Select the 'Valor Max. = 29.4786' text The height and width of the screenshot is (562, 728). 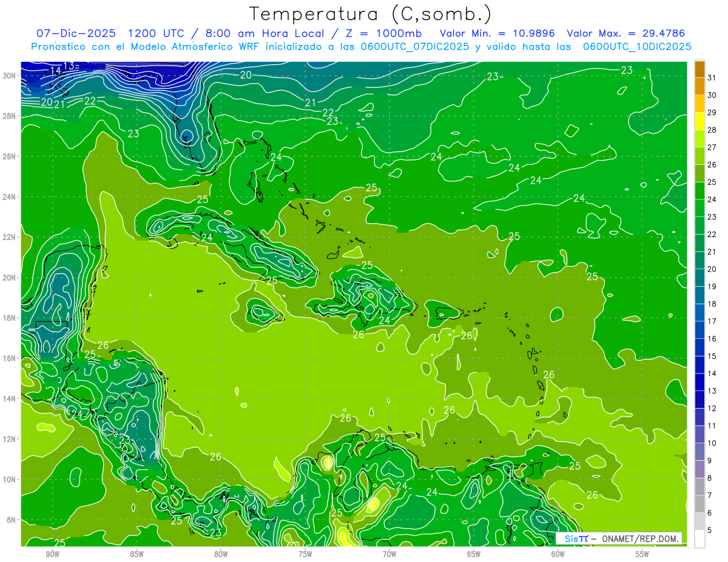point(625,33)
